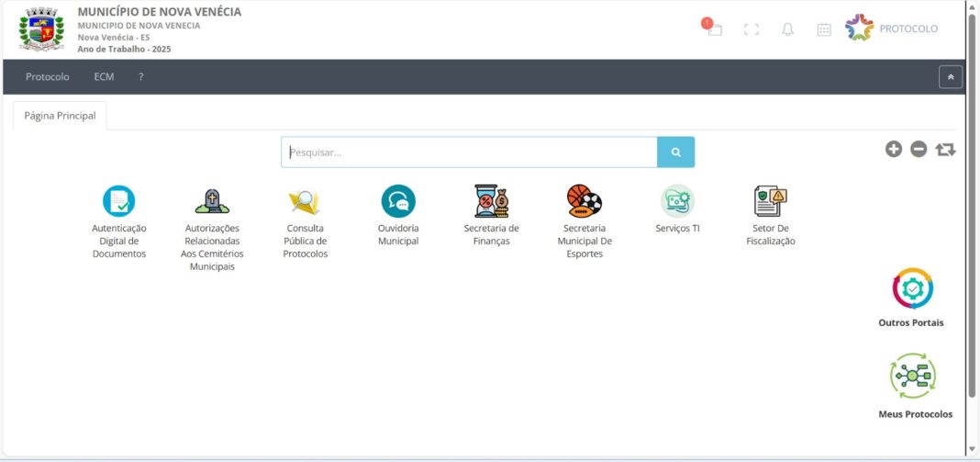Collapse the header with double-chevron button
Viewport: 980px width, 462px height.
[x=951, y=77]
